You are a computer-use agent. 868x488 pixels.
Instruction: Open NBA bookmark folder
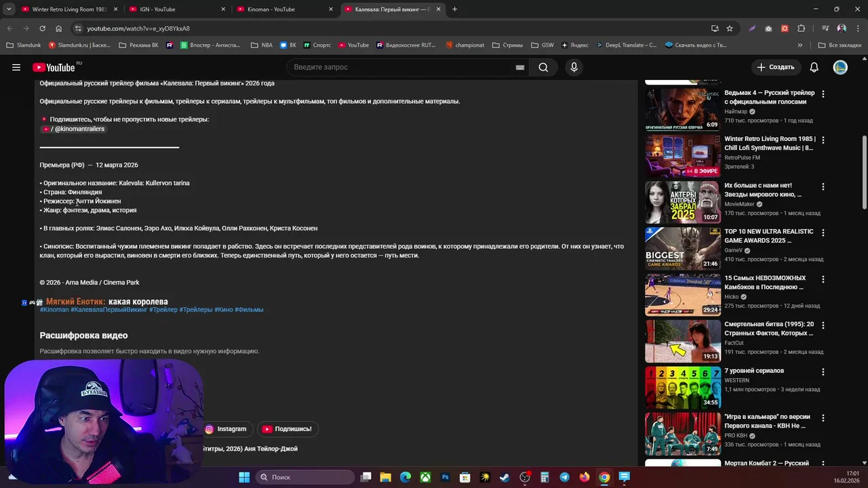click(261, 45)
